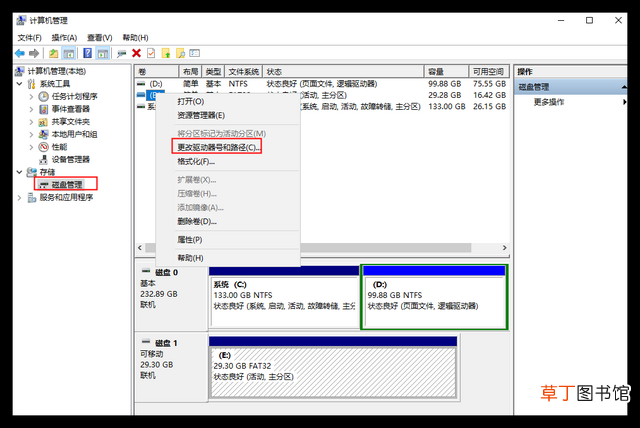Expand the 事件查看器 tree node arrow
Viewport: 640px width, 428px height.
coord(31,109)
